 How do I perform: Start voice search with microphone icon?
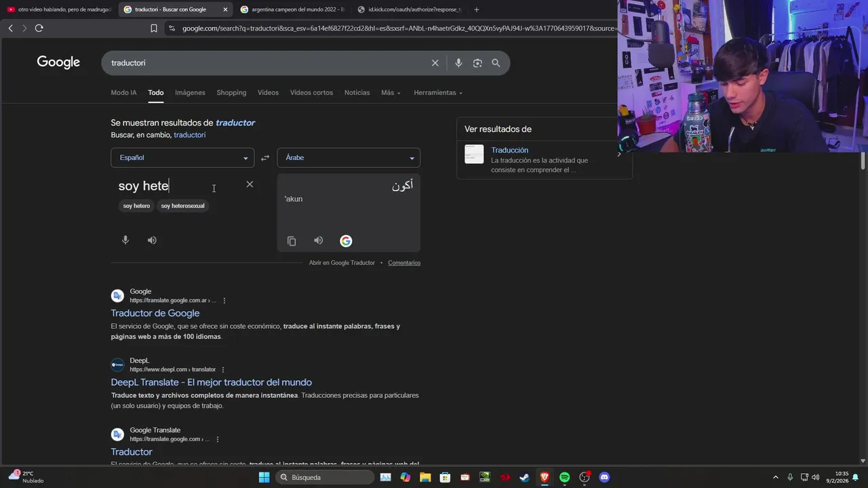[458, 63]
